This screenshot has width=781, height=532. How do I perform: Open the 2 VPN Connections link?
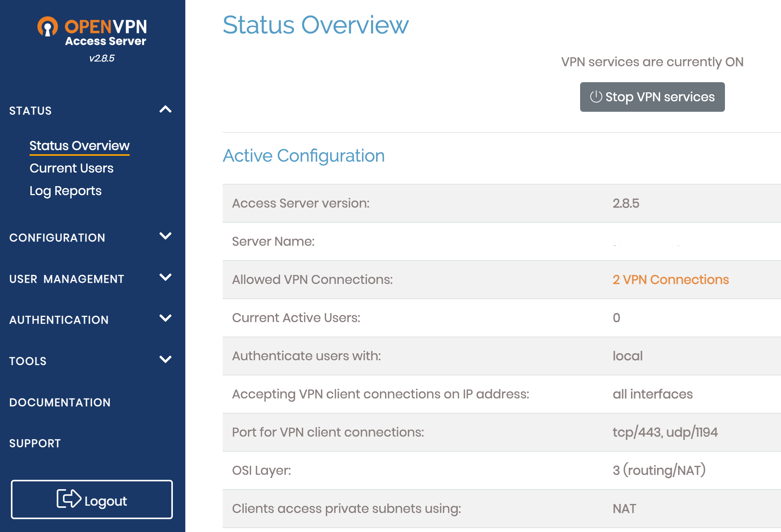click(x=670, y=280)
